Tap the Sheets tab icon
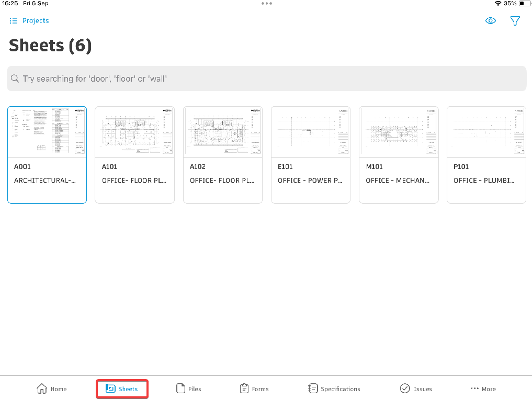532x400 pixels. pos(110,388)
